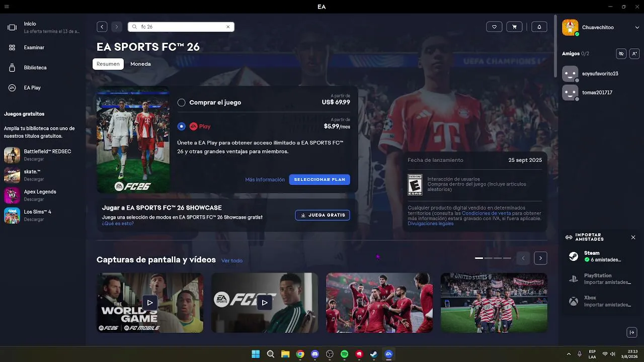Open Google Chrome from the taskbar
Image resolution: width=644 pixels, height=362 pixels.
[300, 354]
